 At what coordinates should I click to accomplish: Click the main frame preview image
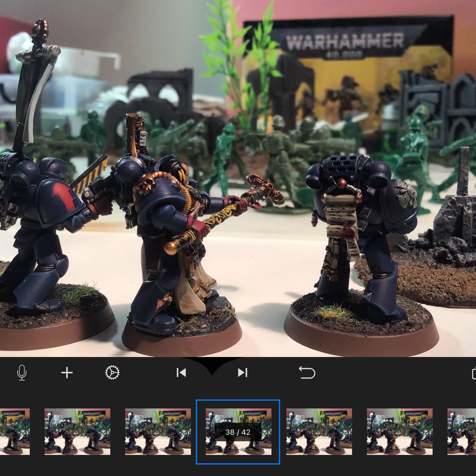[x=238, y=178]
